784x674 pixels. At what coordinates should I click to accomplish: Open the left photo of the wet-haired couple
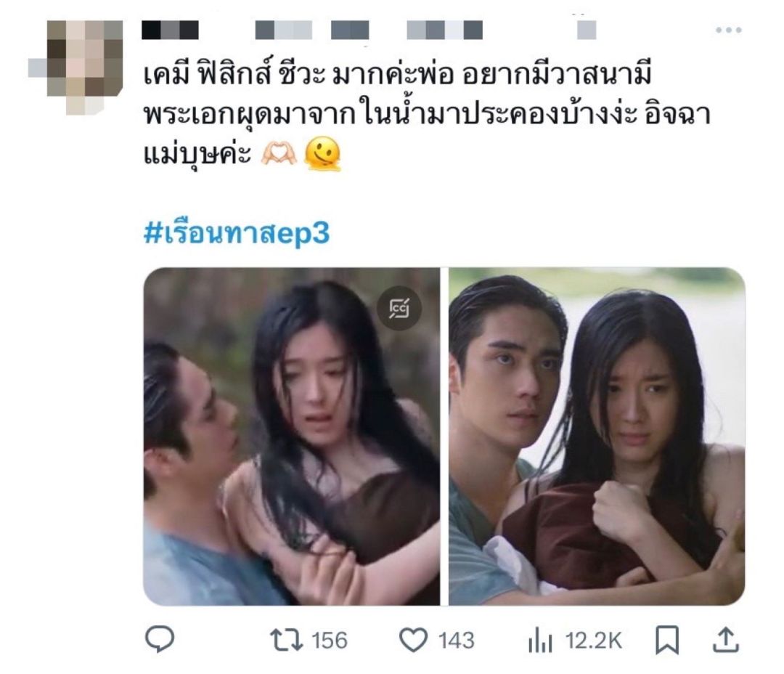(x=292, y=437)
